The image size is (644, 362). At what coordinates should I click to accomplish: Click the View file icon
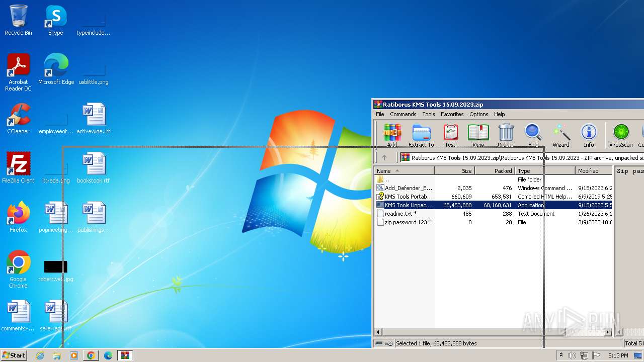tap(478, 135)
